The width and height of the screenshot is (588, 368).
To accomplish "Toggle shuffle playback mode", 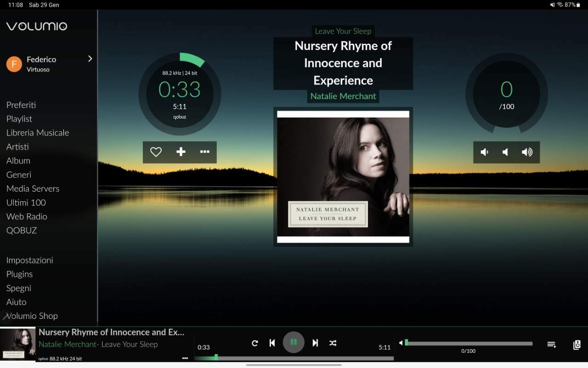I will tap(333, 343).
